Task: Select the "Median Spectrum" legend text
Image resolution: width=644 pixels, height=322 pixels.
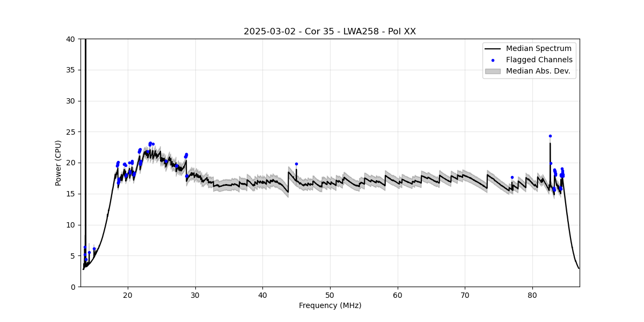Action: (x=539, y=49)
